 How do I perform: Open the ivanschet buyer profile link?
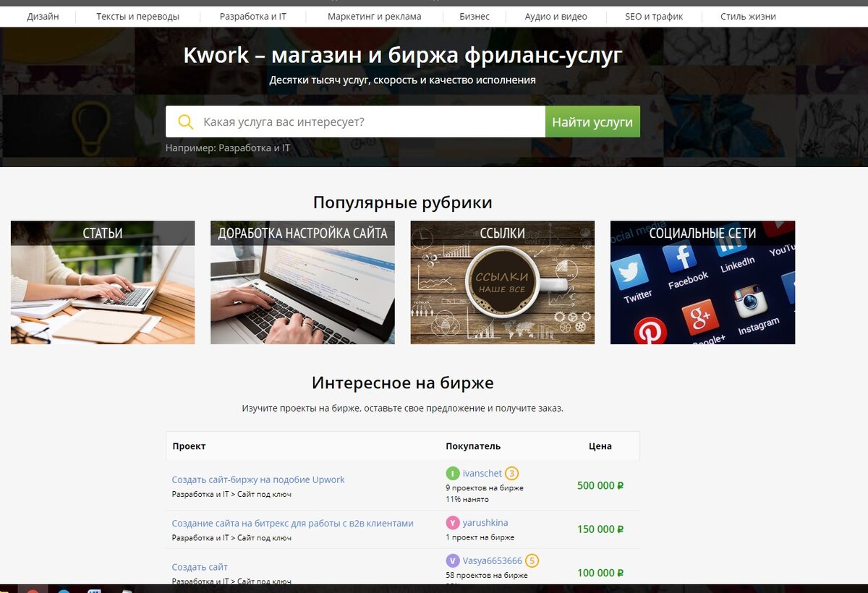(x=482, y=474)
